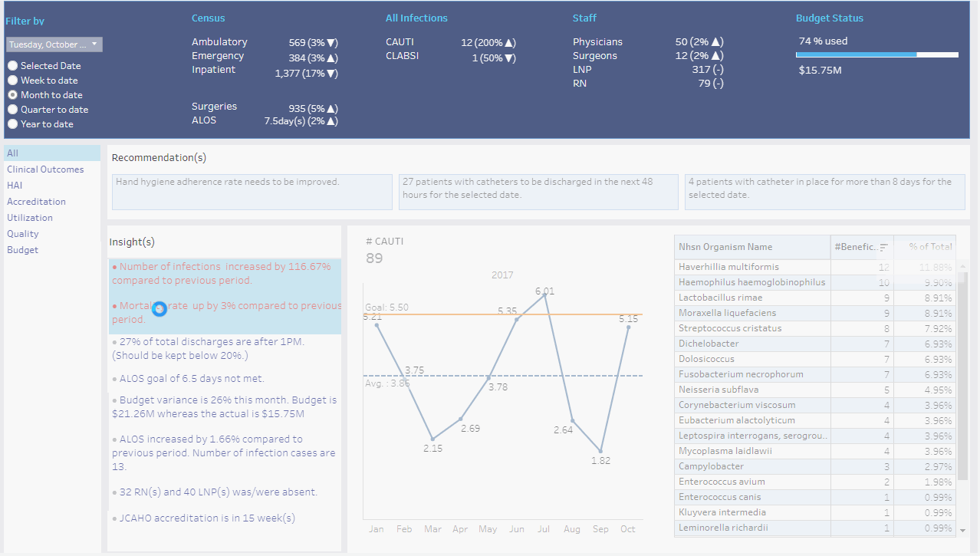Open the Tuesday, October date dropdown
The height and width of the screenshot is (556, 980).
(54, 44)
